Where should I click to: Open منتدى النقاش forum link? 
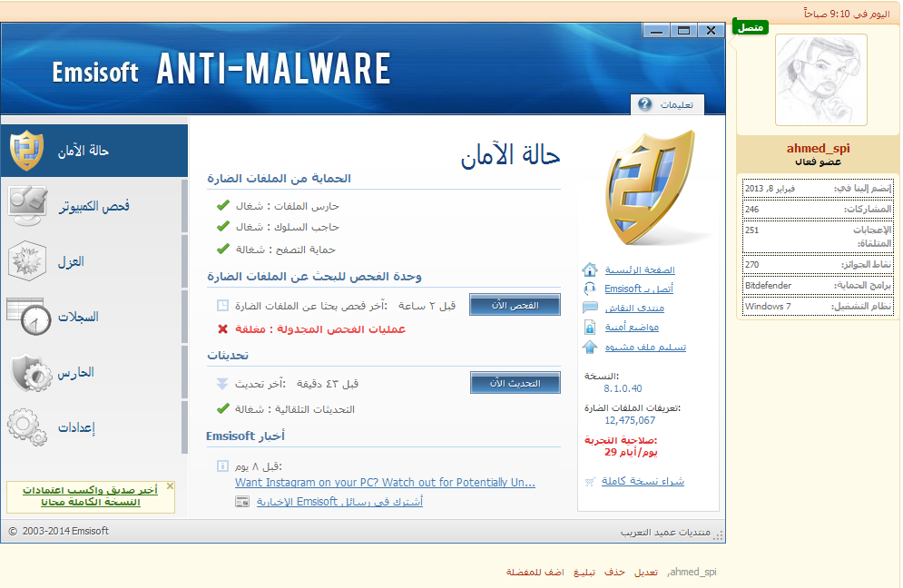634,309
